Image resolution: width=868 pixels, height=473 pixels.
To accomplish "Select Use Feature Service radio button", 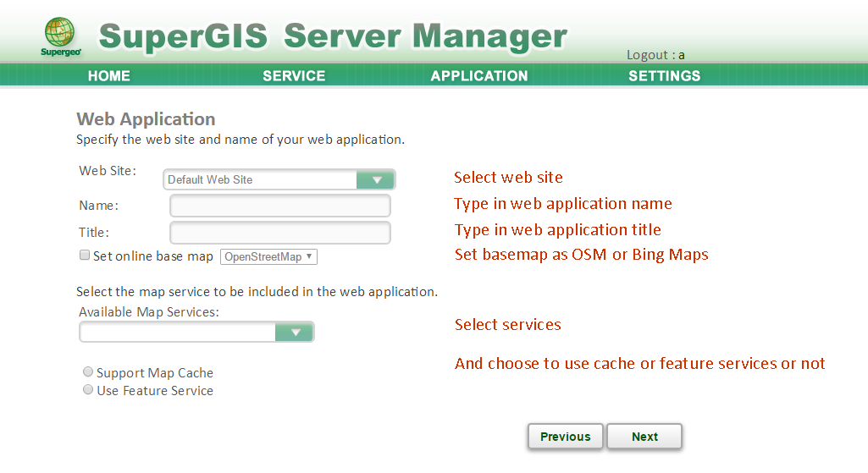I will tap(88, 389).
